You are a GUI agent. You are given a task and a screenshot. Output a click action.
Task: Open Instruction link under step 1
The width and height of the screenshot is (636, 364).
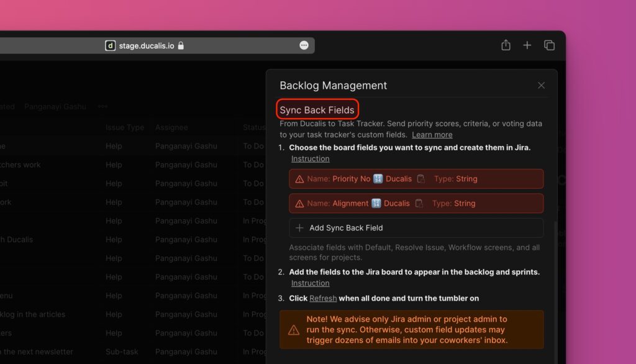pyautogui.click(x=311, y=158)
